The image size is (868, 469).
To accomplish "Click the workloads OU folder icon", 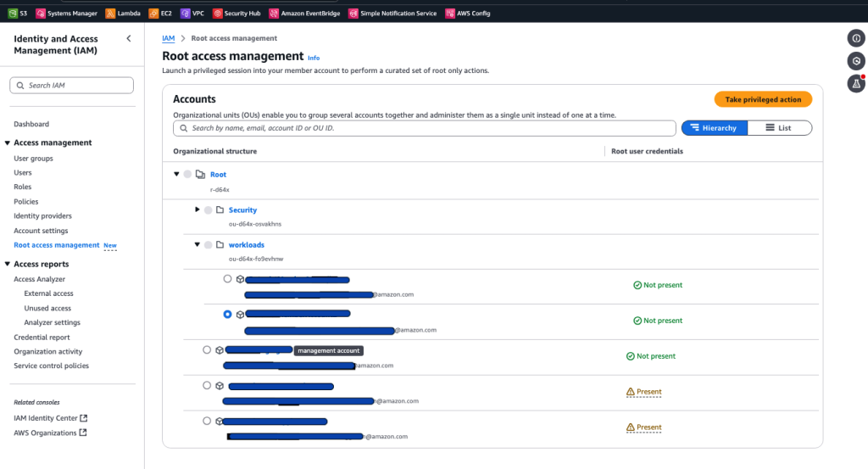I will point(220,245).
